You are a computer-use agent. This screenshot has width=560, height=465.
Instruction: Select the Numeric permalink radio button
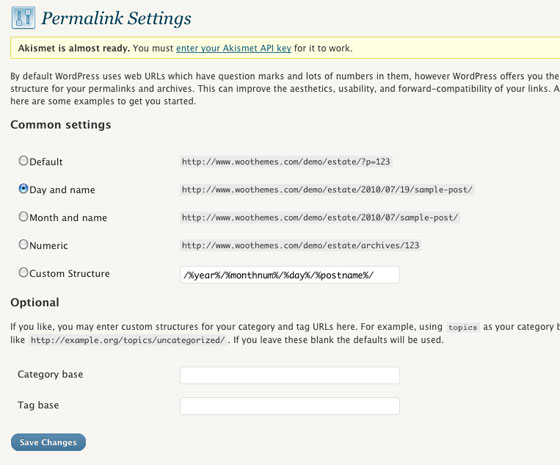pyautogui.click(x=23, y=244)
